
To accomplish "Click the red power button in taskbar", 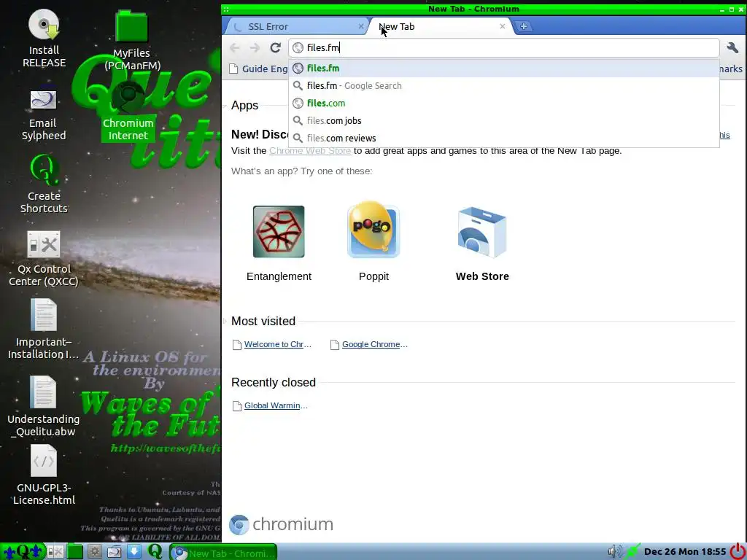I will [738, 551].
